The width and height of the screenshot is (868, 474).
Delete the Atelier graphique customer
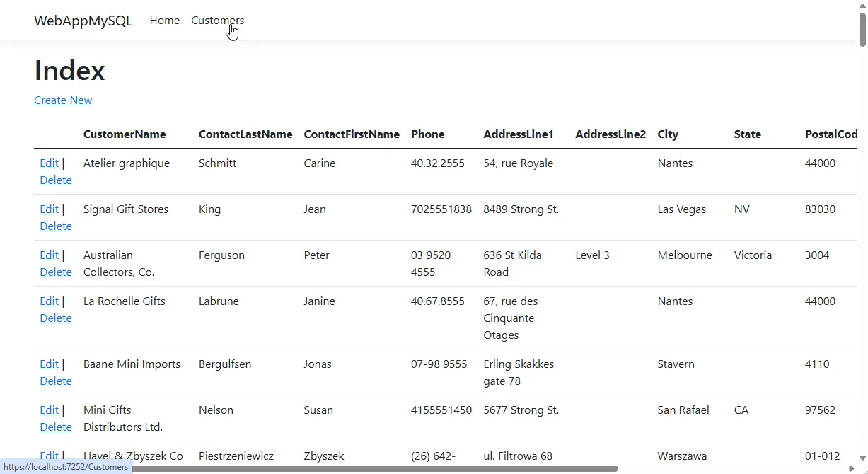(x=55, y=180)
